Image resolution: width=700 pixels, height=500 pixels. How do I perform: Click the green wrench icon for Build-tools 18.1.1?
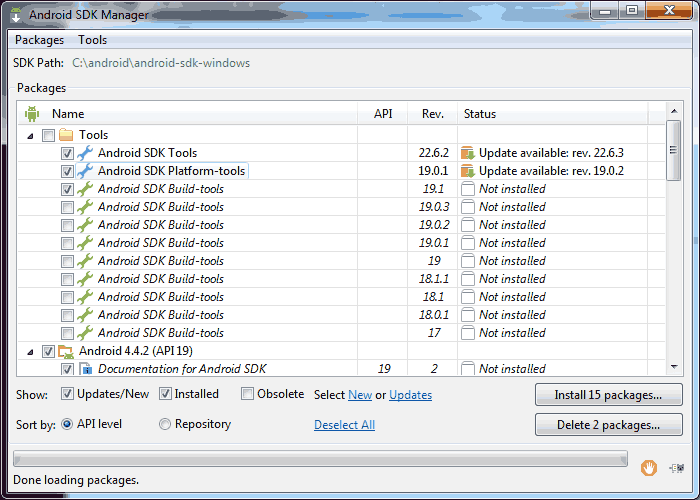pos(85,279)
